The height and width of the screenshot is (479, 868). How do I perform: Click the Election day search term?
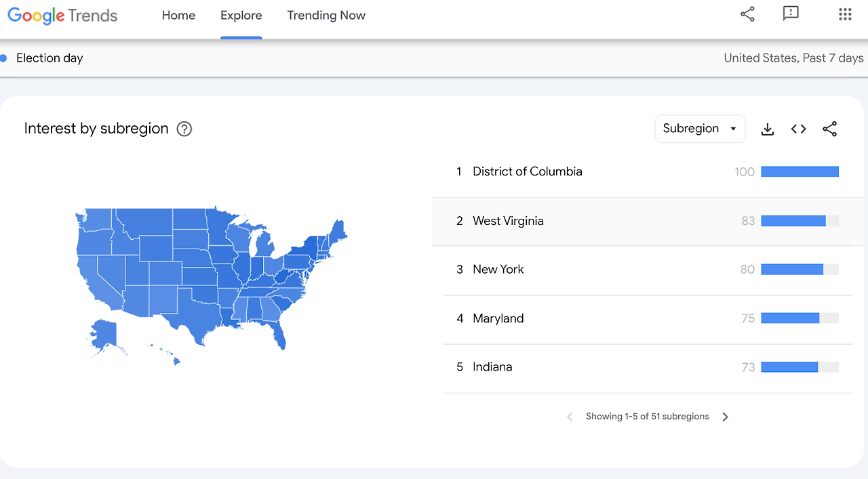point(50,58)
